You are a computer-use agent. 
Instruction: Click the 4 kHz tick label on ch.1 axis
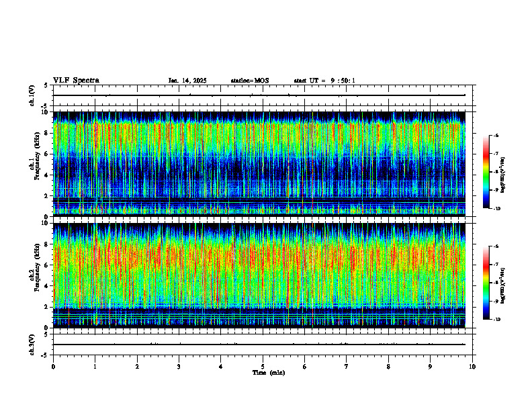click(47, 175)
